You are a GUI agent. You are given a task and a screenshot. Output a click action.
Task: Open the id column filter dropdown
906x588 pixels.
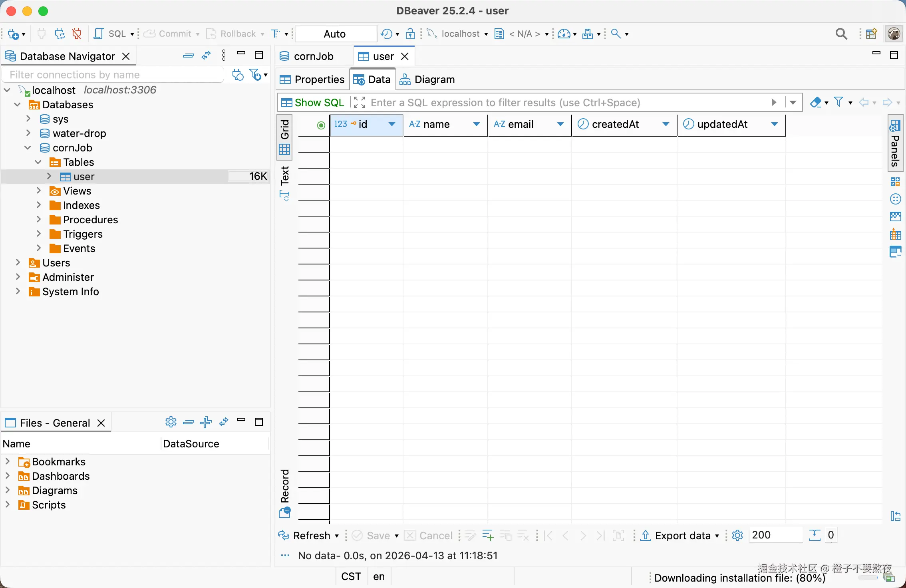point(392,124)
